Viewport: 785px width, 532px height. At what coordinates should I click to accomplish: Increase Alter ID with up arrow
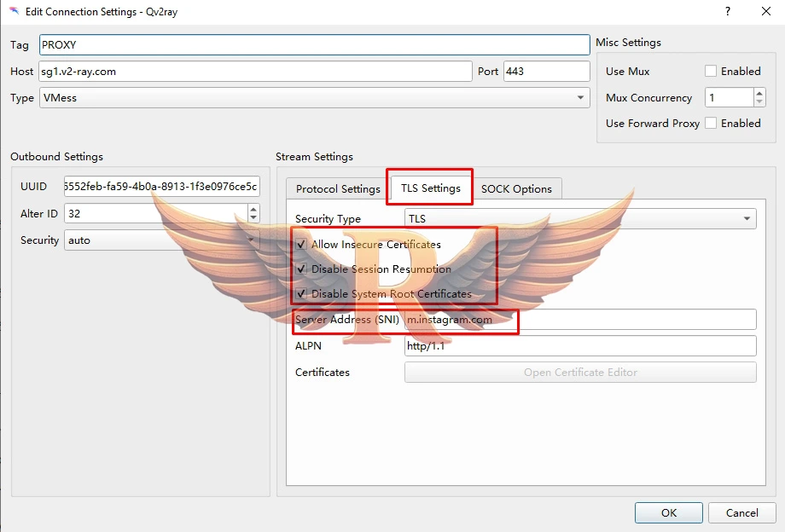click(253, 208)
